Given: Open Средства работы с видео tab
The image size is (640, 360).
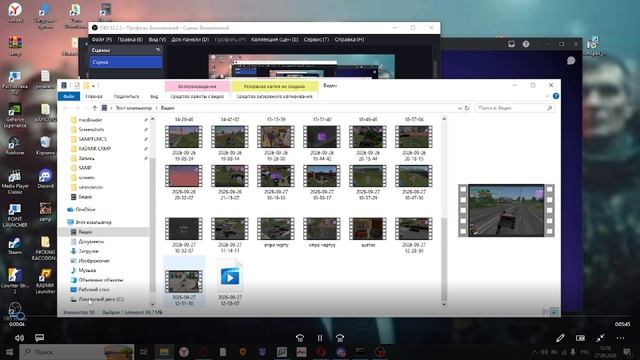Looking at the screenshot, I should 197,96.
